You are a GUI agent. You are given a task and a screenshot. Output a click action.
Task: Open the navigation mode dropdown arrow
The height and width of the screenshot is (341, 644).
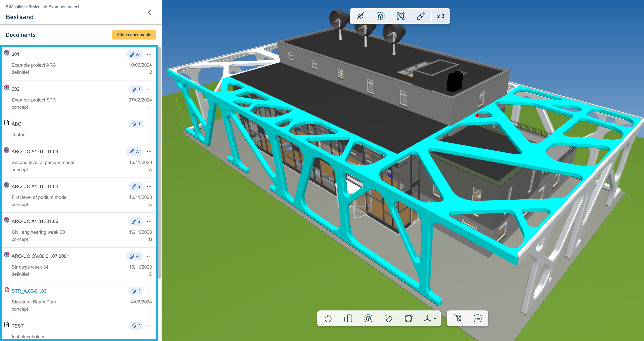click(x=435, y=318)
